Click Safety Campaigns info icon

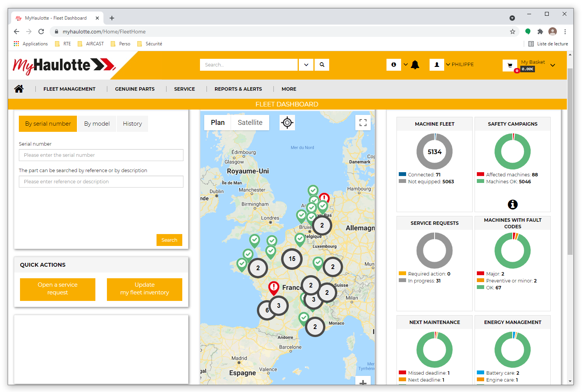click(x=512, y=204)
